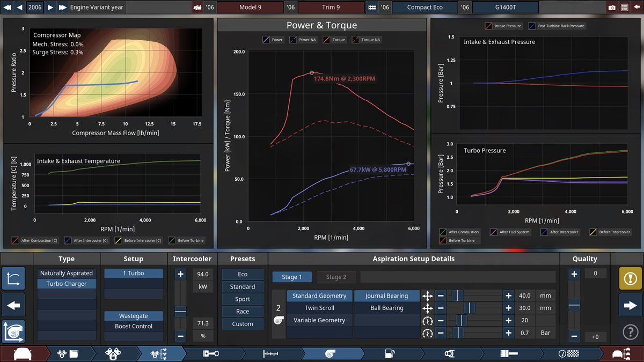Choose Naturally Aspirated type
This screenshot has height=362, width=644.
(x=67, y=273)
